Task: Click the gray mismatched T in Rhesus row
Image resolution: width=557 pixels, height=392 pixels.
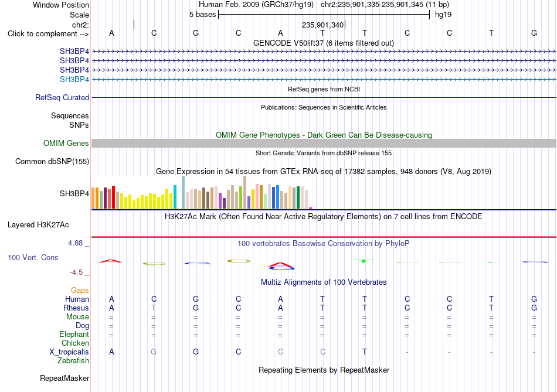Action: click(x=154, y=308)
